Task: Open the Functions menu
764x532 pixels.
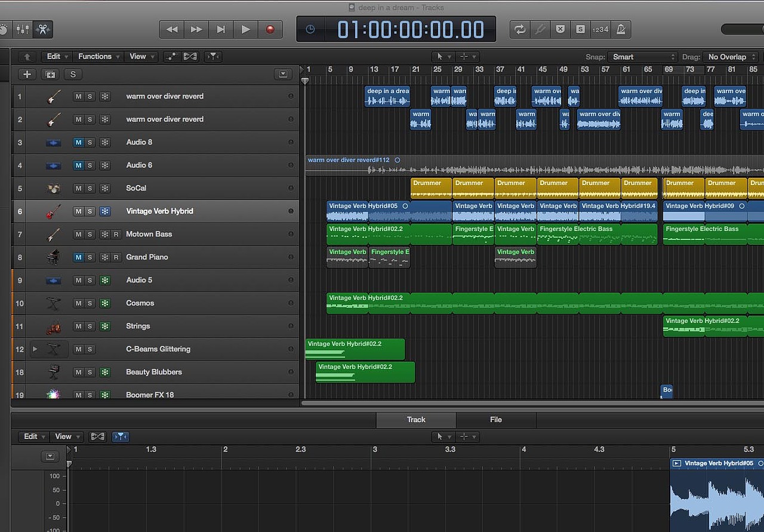Action: (x=98, y=57)
